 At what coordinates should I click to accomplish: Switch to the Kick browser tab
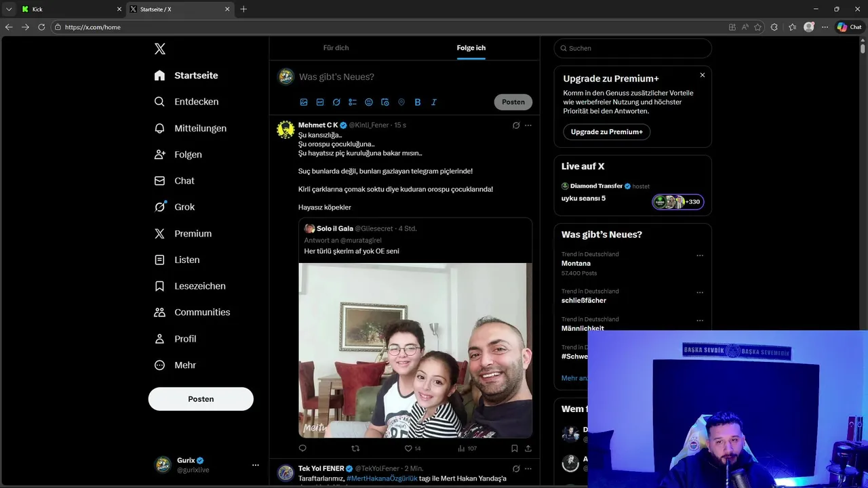(x=71, y=9)
